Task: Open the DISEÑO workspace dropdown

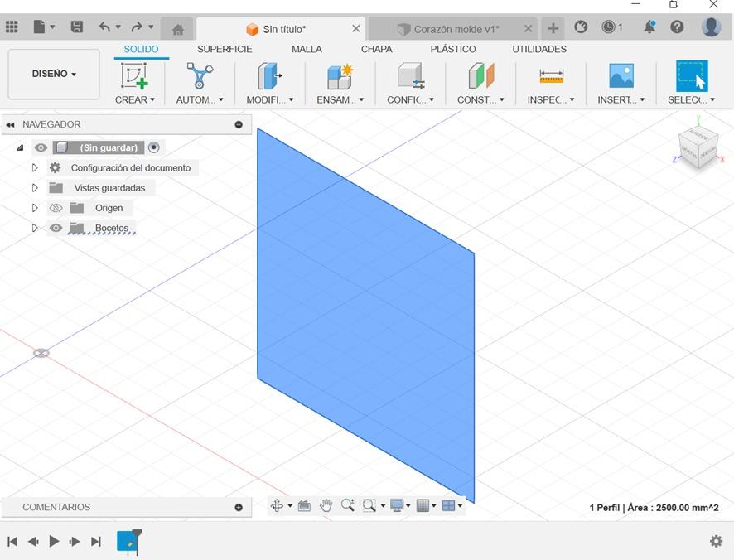Action: (54, 74)
